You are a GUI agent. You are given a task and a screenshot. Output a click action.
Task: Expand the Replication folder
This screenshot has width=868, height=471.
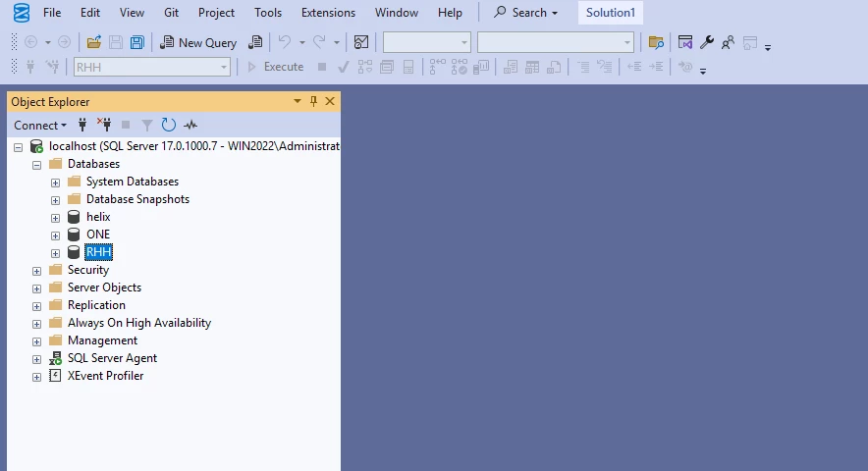click(36, 306)
